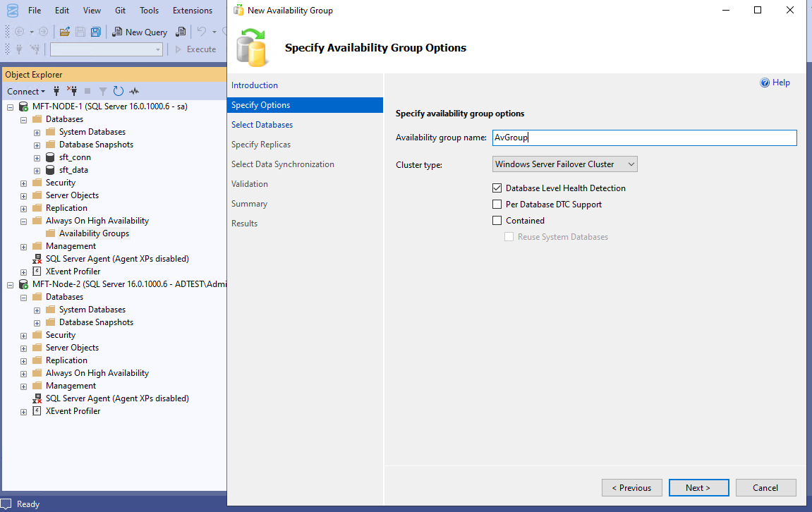Image resolution: width=812 pixels, height=512 pixels.
Task: Click the < Previous button
Action: [632, 487]
